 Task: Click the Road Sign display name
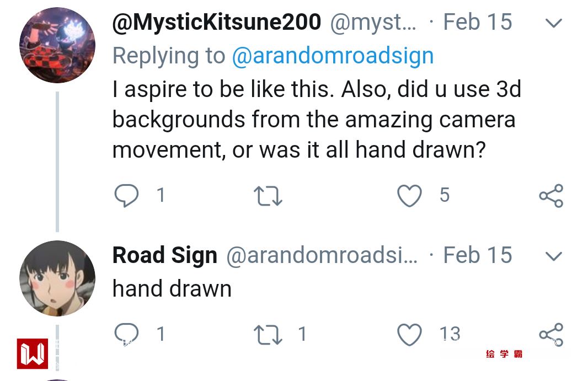coord(164,255)
